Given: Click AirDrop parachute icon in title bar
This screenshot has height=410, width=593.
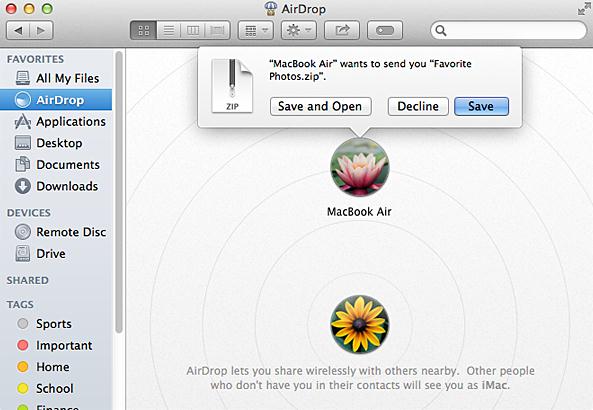Looking at the screenshot, I should pos(270,8).
